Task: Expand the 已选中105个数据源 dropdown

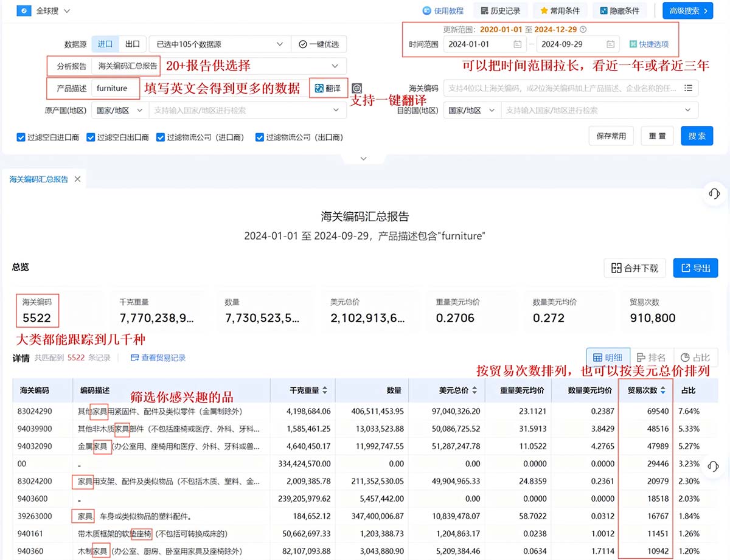Action: 219,44
